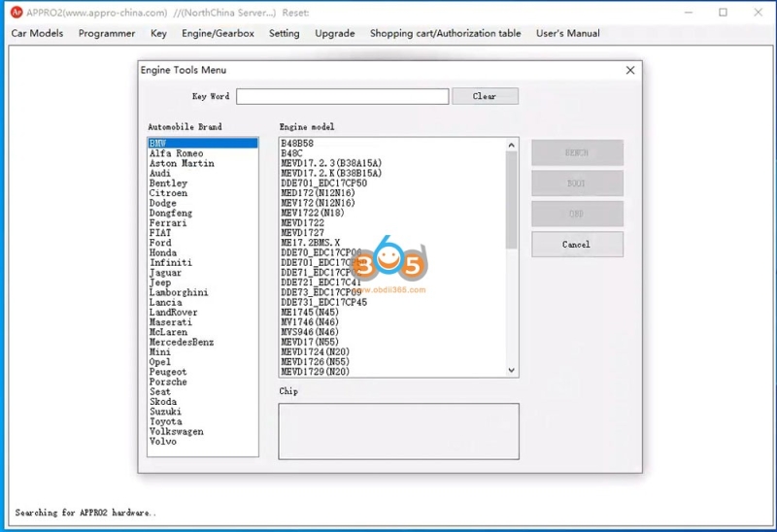Click engine list scroll down arrow
Image resolution: width=777 pixels, height=532 pixels.
pyautogui.click(x=512, y=370)
